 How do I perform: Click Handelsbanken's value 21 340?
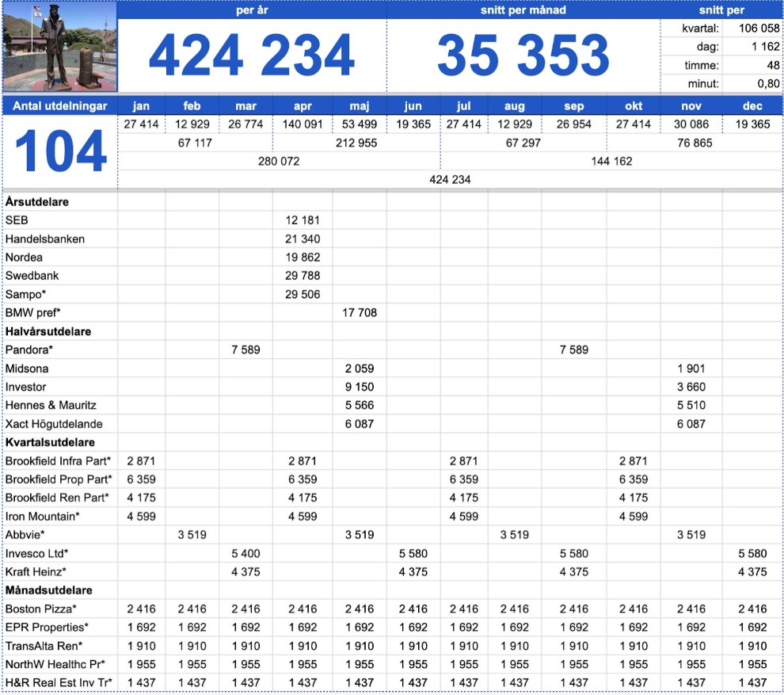(303, 239)
